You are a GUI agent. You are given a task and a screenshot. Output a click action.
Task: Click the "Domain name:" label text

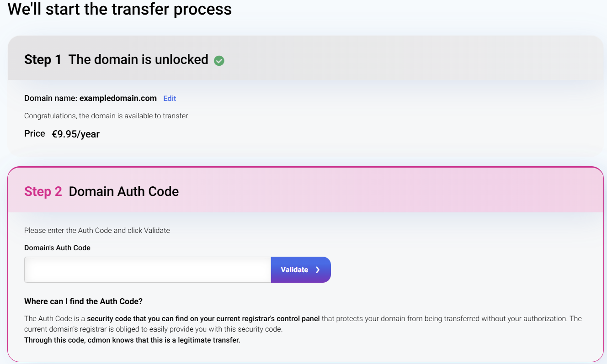click(51, 98)
